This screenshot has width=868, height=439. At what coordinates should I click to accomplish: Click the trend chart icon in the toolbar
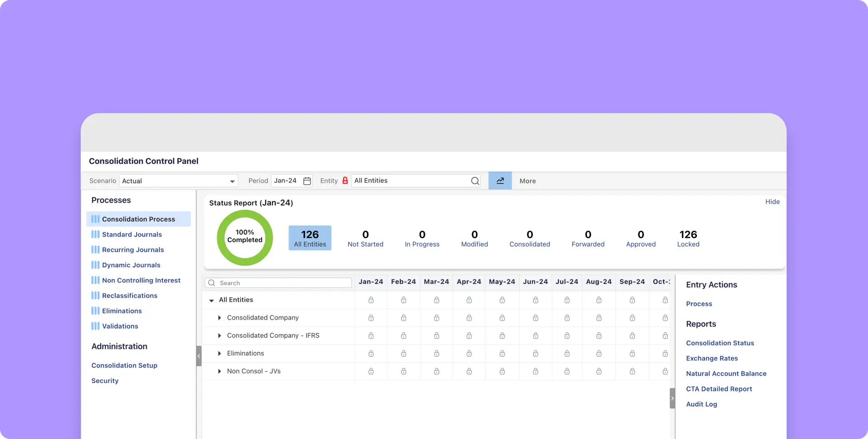tap(500, 181)
